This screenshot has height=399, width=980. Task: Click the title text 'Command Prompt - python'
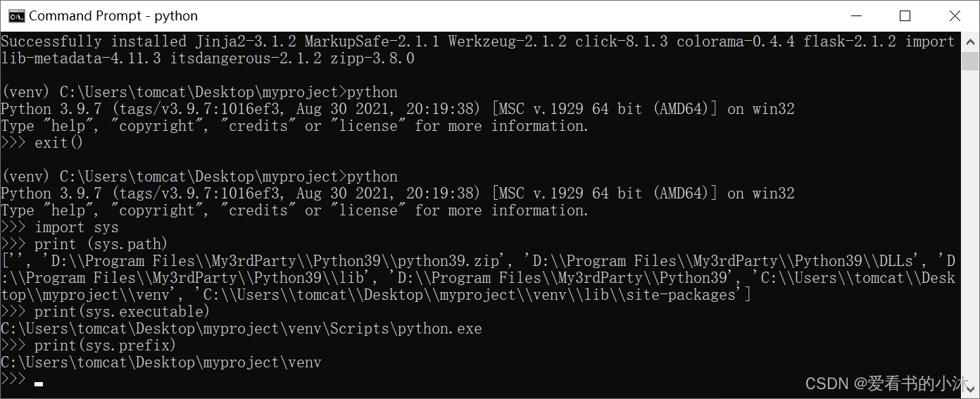point(113,15)
